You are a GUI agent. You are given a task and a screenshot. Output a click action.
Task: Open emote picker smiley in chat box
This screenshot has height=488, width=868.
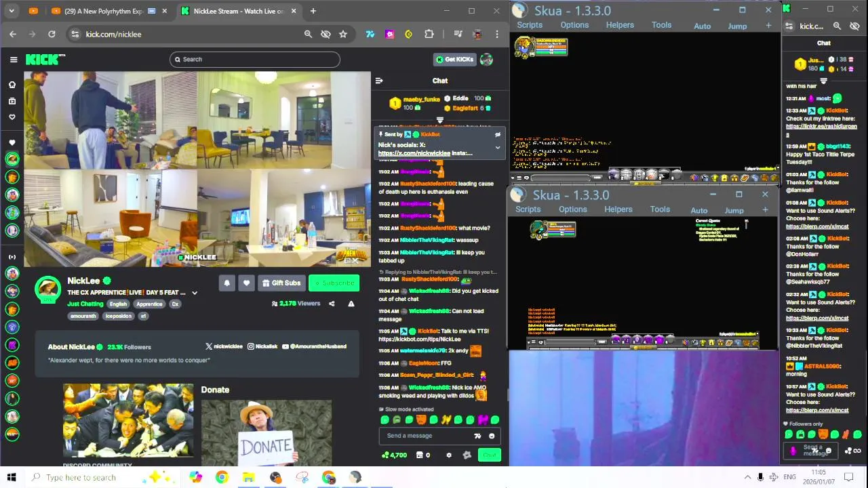(x=492, y=436)
